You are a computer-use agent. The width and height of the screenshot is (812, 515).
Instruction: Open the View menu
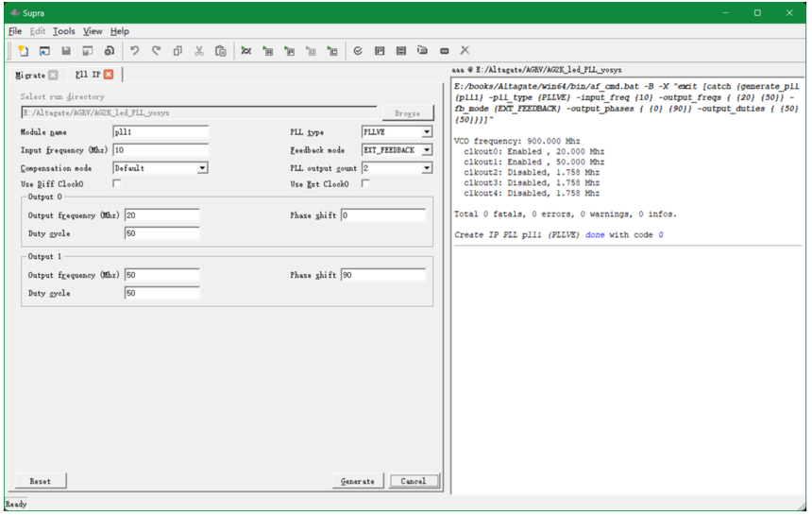[93, 31]
